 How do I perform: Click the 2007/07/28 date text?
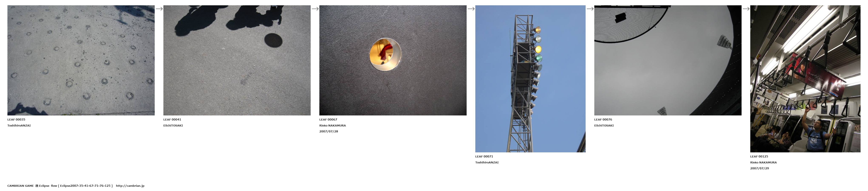329,132
